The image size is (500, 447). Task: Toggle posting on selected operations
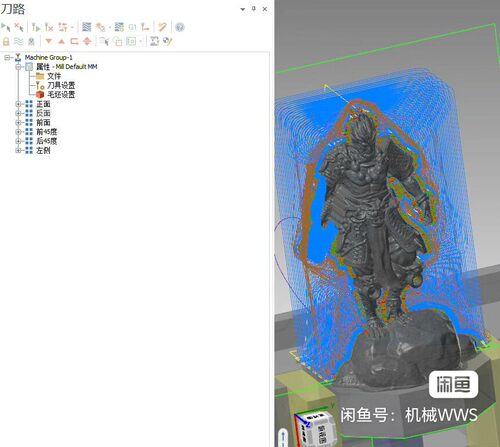[31, 41]
